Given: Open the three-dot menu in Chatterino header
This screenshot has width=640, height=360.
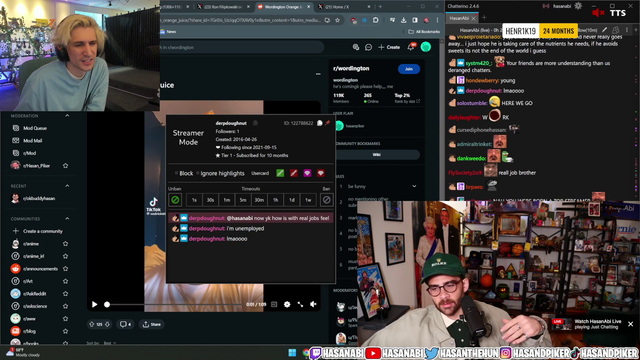Looking at the screenshot, I should click(x=627, y=30).
